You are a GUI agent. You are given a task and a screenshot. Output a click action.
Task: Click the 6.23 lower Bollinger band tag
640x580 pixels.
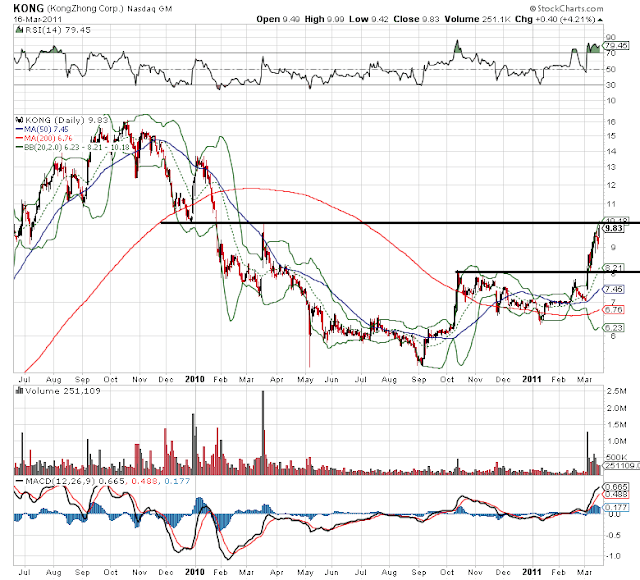click(x=614, y=327)
